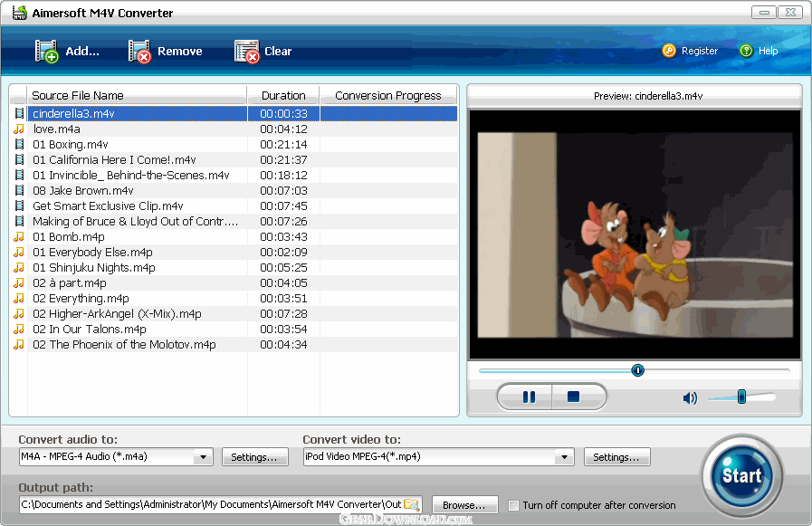This screenshot has width=812, height=526.
Task: Click the volume slider handle
Action: pos(741,397)
